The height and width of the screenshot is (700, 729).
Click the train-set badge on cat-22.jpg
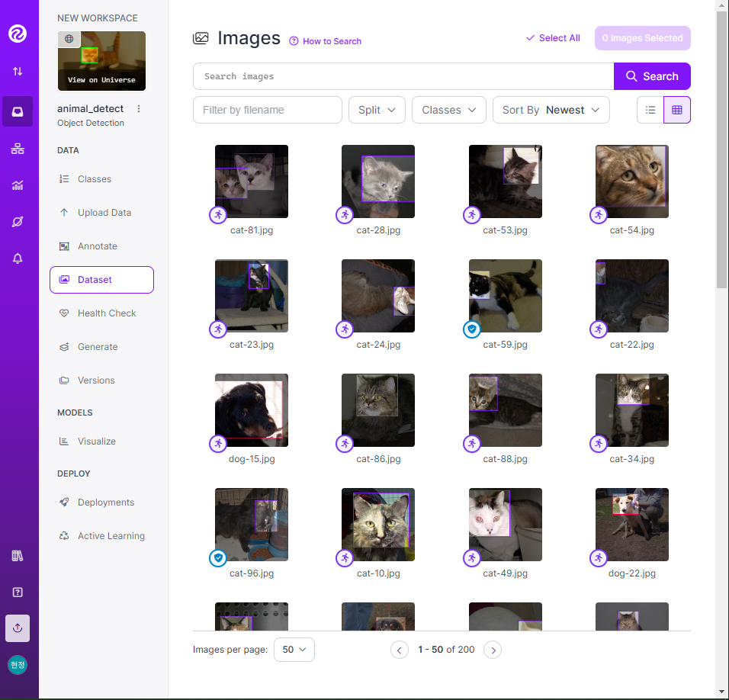(x=599, y=329)
